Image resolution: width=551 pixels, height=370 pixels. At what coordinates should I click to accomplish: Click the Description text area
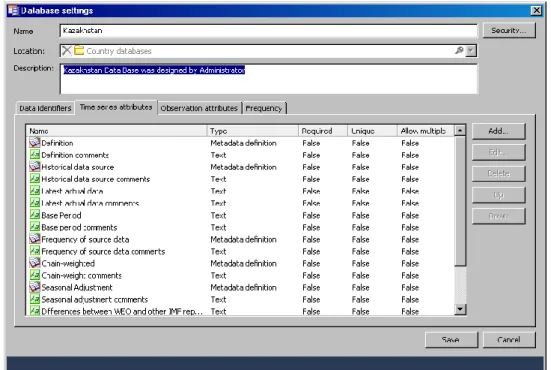268,79
